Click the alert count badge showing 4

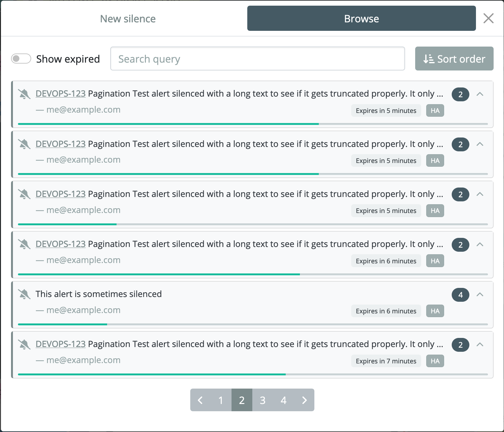pos(460,295)
